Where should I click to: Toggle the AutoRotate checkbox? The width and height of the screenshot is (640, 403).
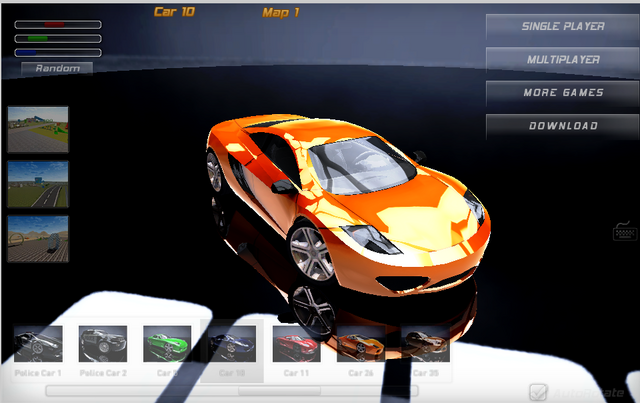(538, 392)
